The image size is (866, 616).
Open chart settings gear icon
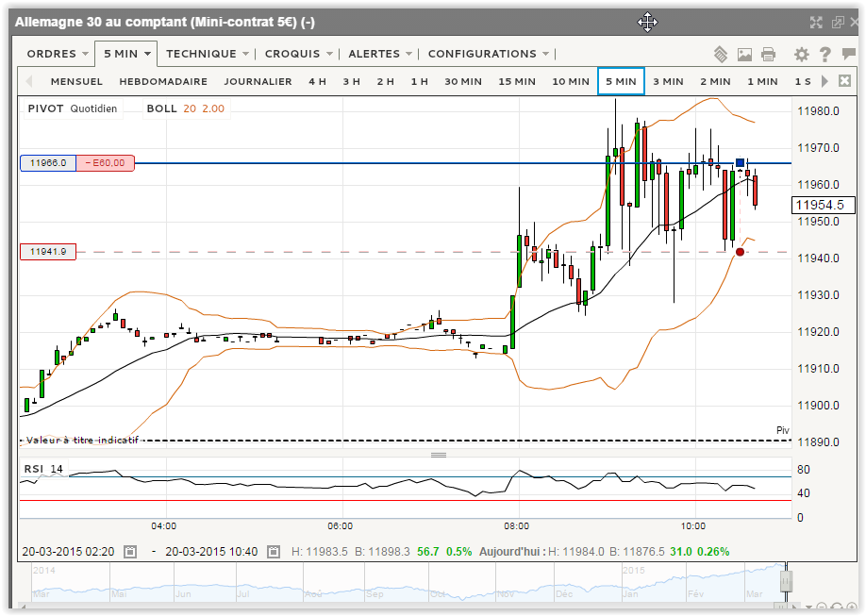point(802,54)
